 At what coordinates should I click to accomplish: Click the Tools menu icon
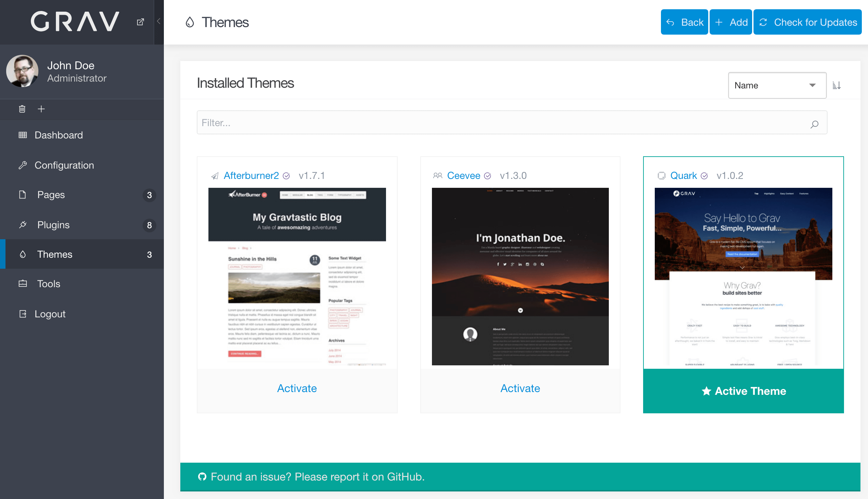(22, 283)
